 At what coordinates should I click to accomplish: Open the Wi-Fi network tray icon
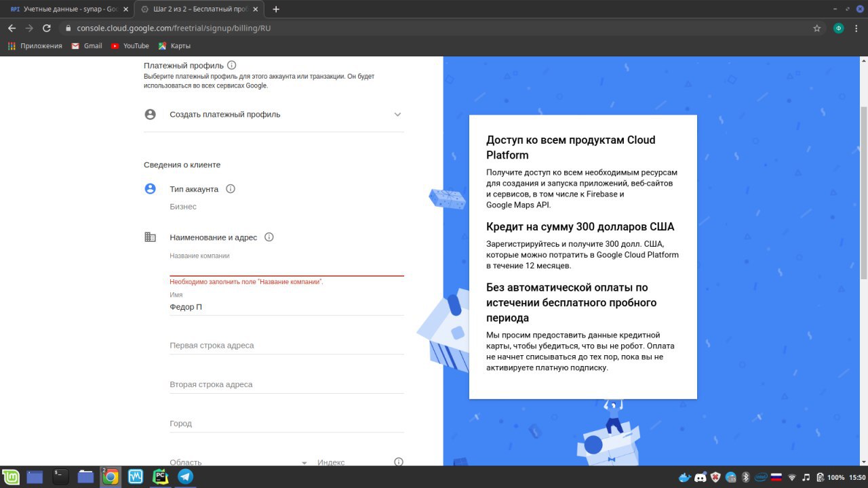791,477
